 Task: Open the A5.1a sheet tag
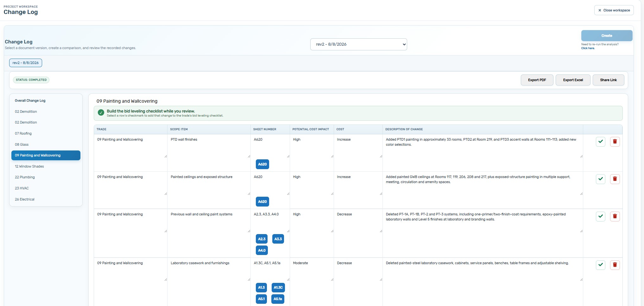(278, 299)
